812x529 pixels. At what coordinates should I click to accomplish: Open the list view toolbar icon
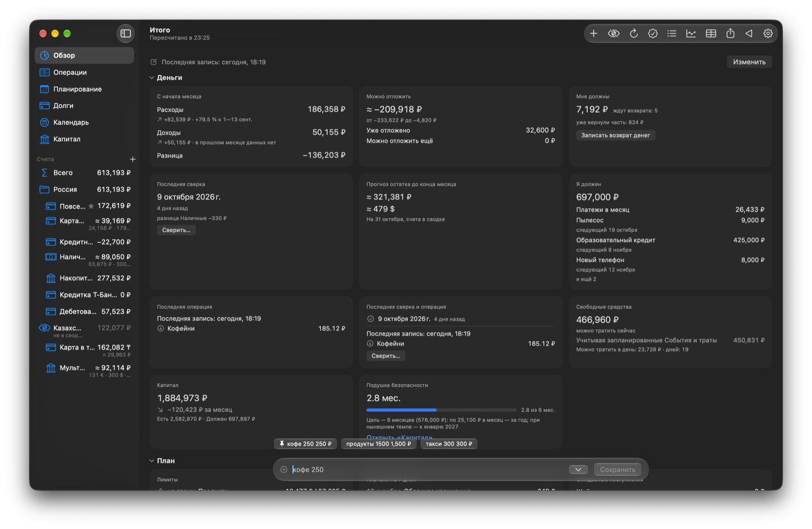[672, 34]
